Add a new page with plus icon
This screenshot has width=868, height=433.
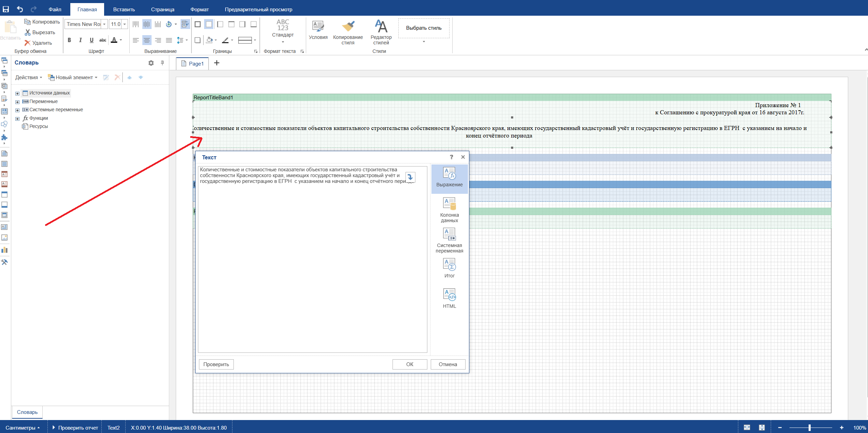(x=217, y=63)
